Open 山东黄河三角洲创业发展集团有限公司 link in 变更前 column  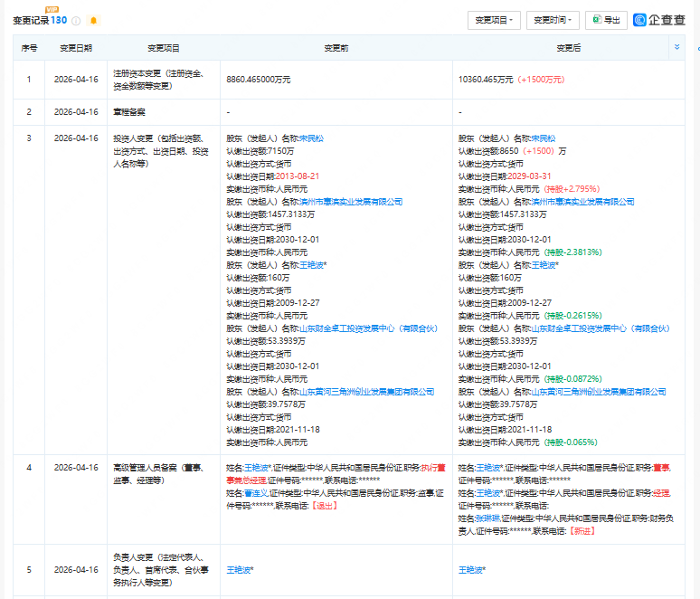367,392
